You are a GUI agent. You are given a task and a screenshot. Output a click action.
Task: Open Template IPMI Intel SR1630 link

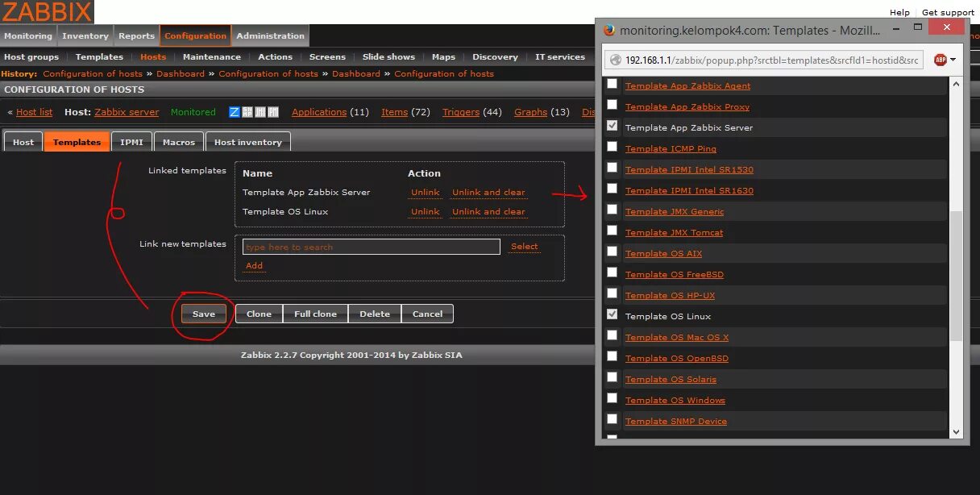690,190
